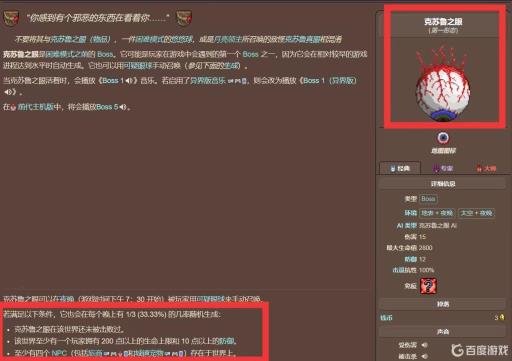Play the Boss 1 speaker icon
The height and width of the screenshot is (361, 512).
[x=130, y=81]
